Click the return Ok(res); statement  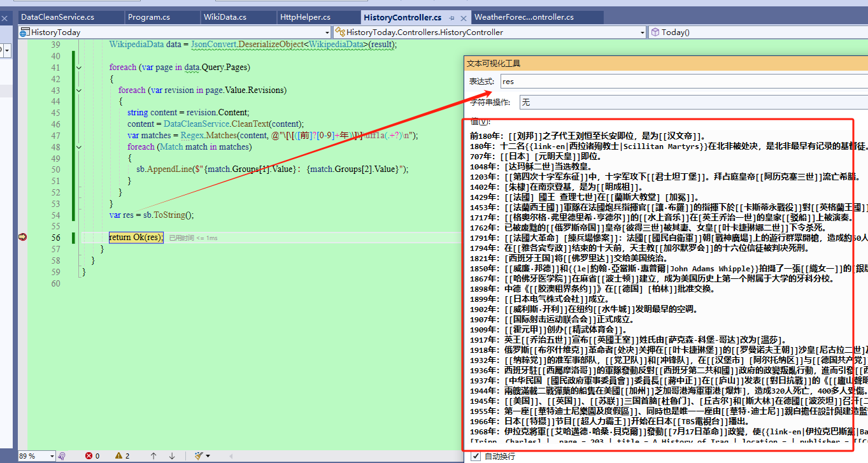tap(136, 238)
